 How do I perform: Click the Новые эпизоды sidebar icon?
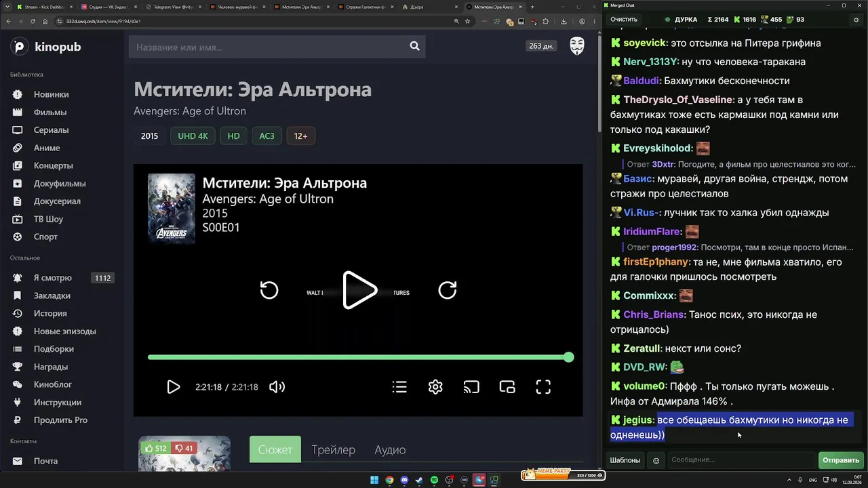pos(18,331)
